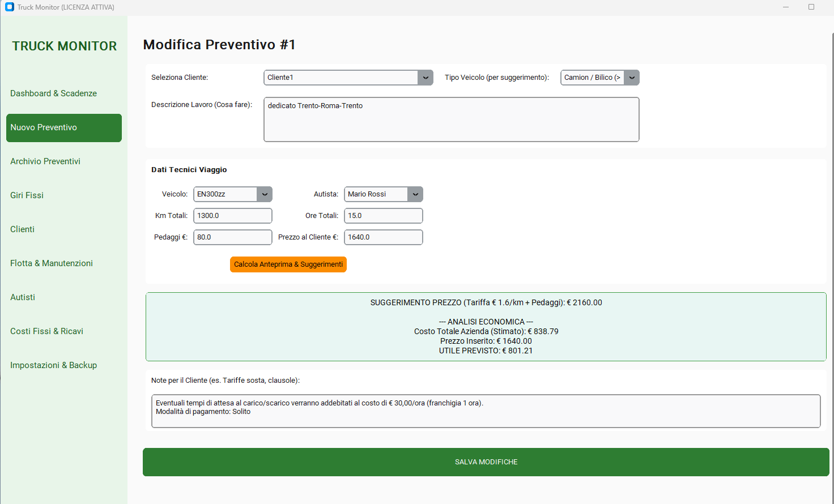This screenshot has height=504, width=834.
Task: Click the vertical scrollbar on right edge
Action: (832, 227)
